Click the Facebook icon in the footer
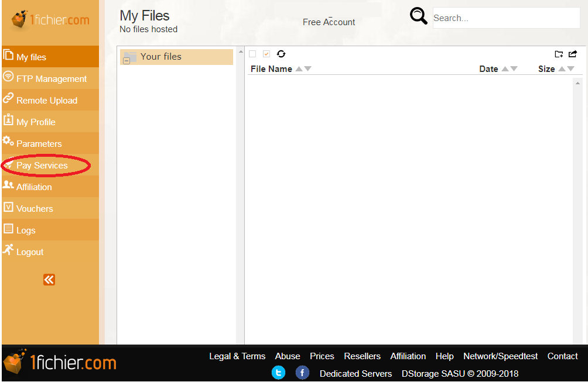The height and width of the screenshot is (382, 588). (302, 373)
